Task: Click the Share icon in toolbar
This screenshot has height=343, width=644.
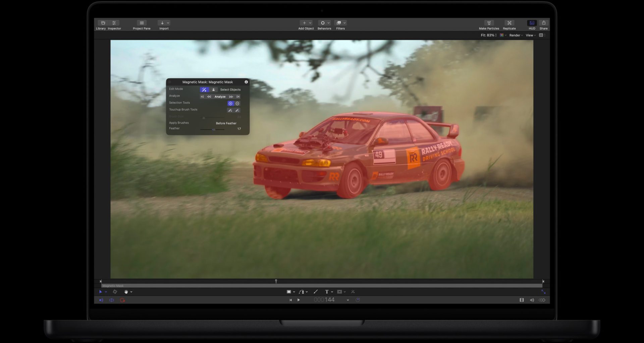Action: 543,23
